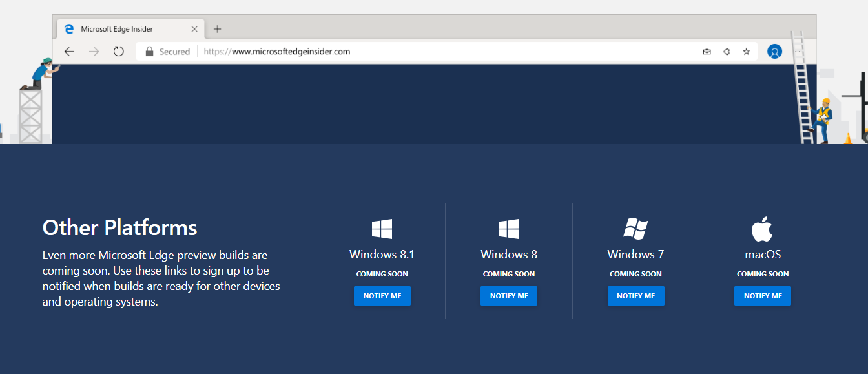Click Coming Soon under macOS
This screenshot has height=374, width=868.
763,274
